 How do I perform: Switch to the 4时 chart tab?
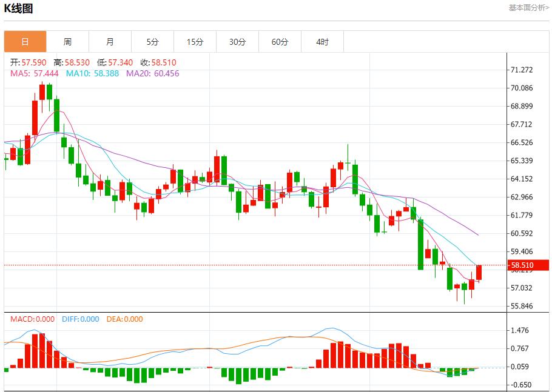coord(322,42)
